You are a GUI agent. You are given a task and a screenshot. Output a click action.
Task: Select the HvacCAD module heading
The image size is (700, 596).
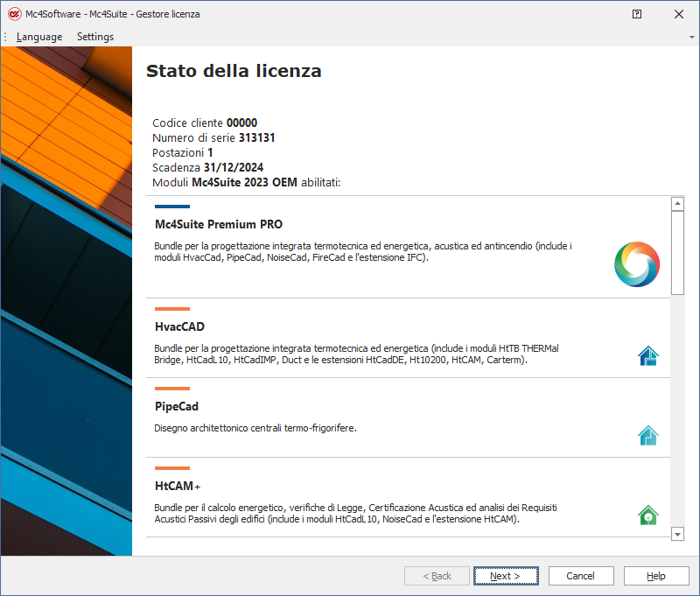[179, 326]
